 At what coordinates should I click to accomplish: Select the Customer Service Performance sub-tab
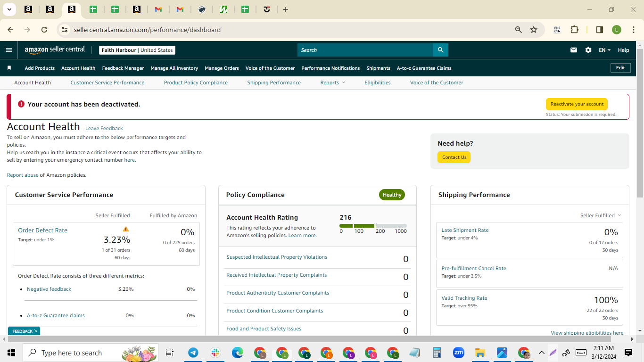pos(107,82)
